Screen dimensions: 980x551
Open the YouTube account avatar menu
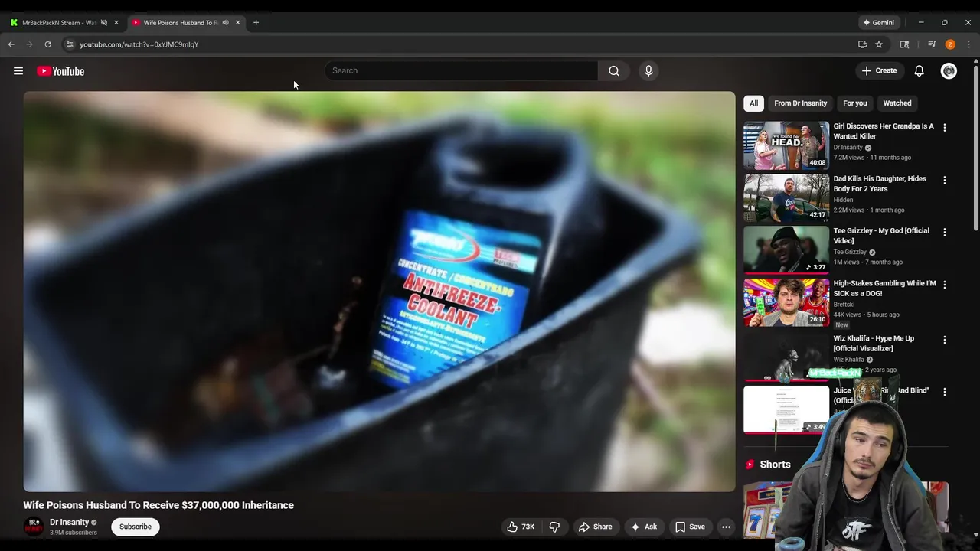click(949, 70)
